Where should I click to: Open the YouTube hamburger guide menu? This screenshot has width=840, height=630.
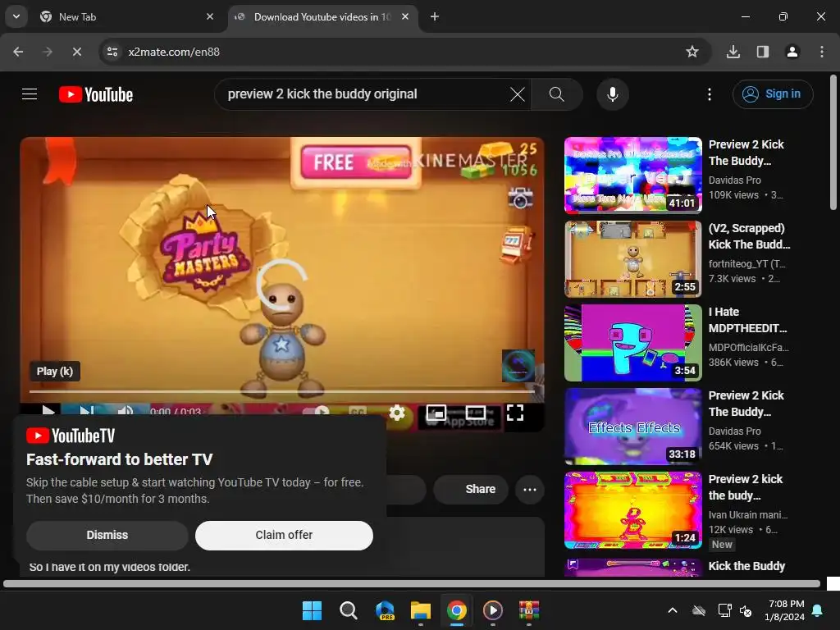[30, 94]
